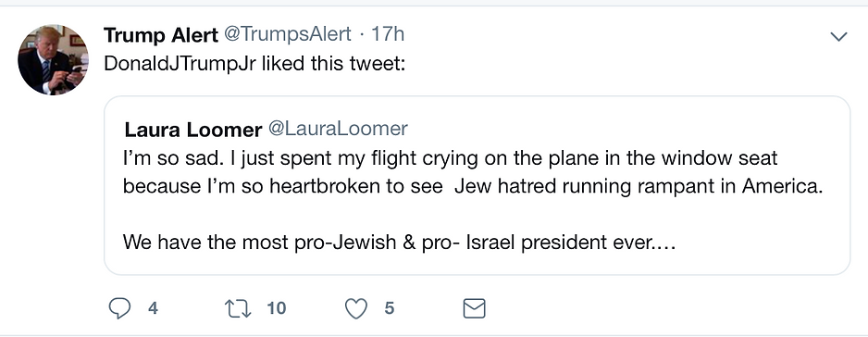
Task: Send tweet via direct message envelope
Action: tap(474, 308)
